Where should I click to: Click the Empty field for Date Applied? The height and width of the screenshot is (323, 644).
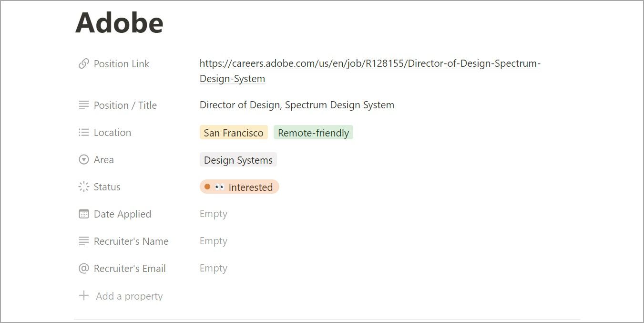(x=213, y=214)
